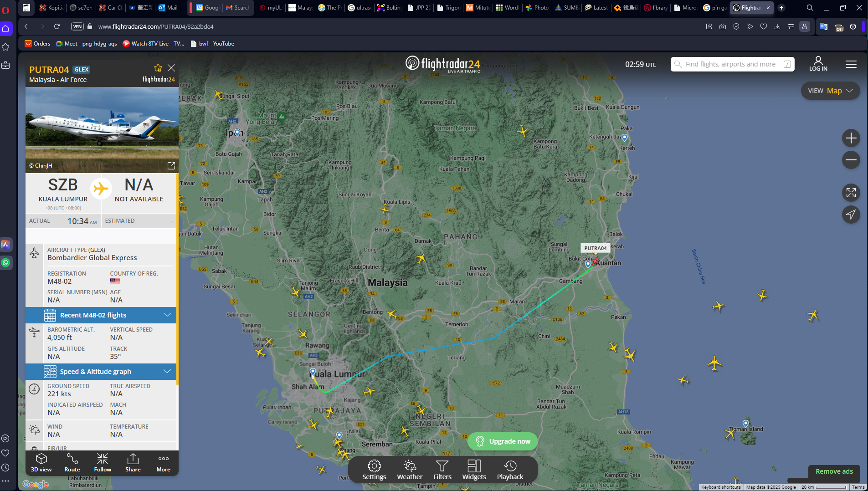Screen dimensions: 868x491
Task: Open the Google Translate extension
Action: click(824, 26)
